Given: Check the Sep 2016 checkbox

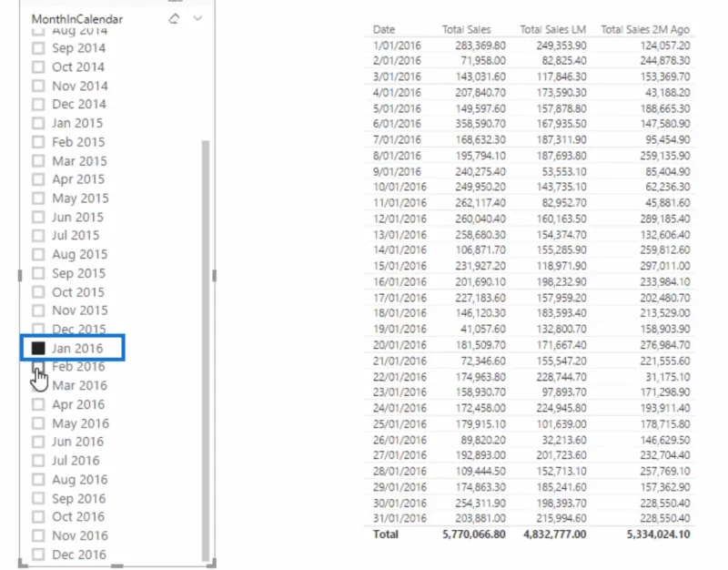Looking at the screenshot, I should point(38,498).
